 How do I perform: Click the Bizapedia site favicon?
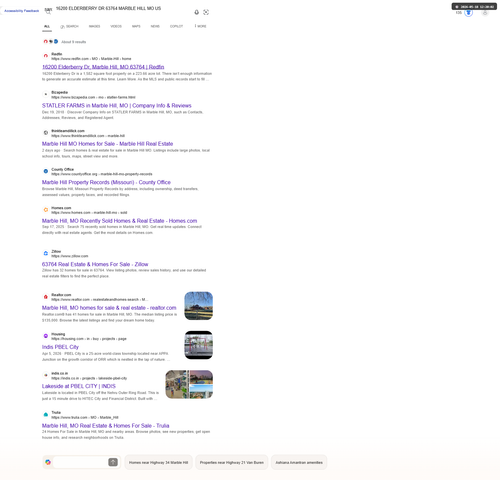[46, 94]
